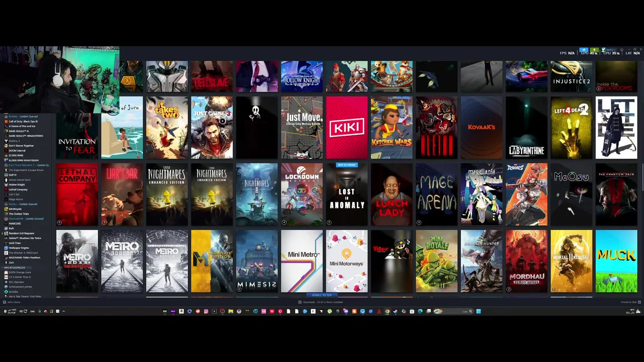Select Lethal Company in the sidebar list
The image size is (644, 362).
click(x=18, y=190)
